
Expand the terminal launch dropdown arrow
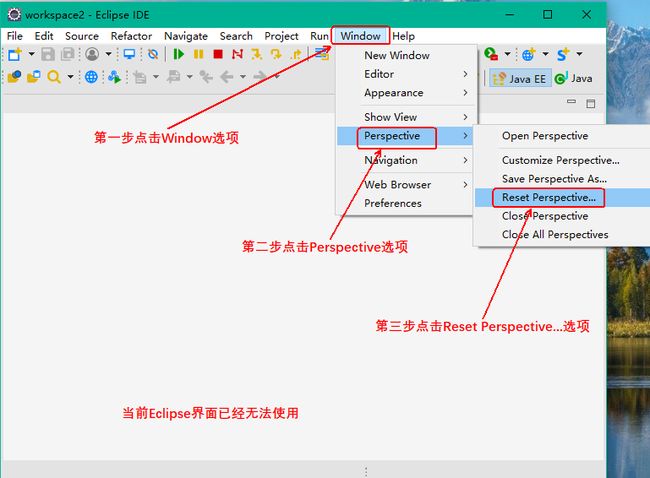[x=507, y=54]
